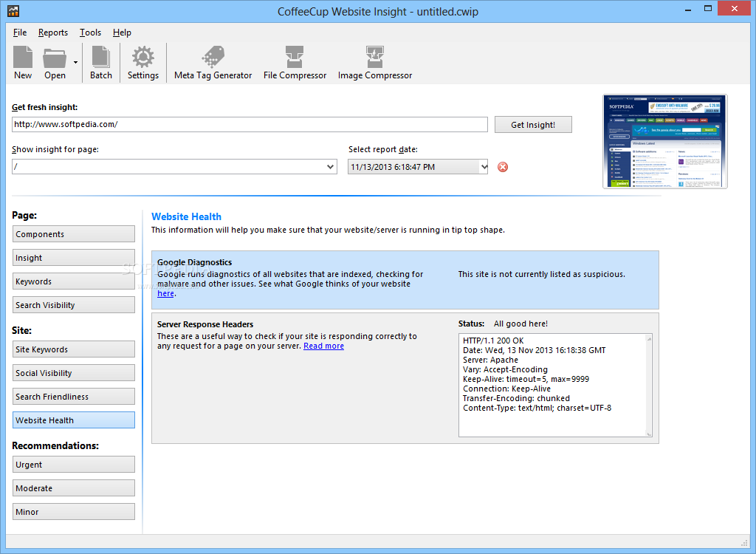This screenshot has height=554, width=756.
Task: Follow the Google Diagnostics 'here' link
Action: (165, 293)
